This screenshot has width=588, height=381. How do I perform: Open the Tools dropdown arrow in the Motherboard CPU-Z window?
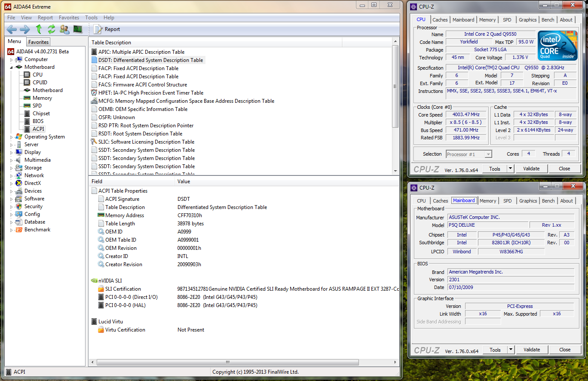tap(511, 350)
